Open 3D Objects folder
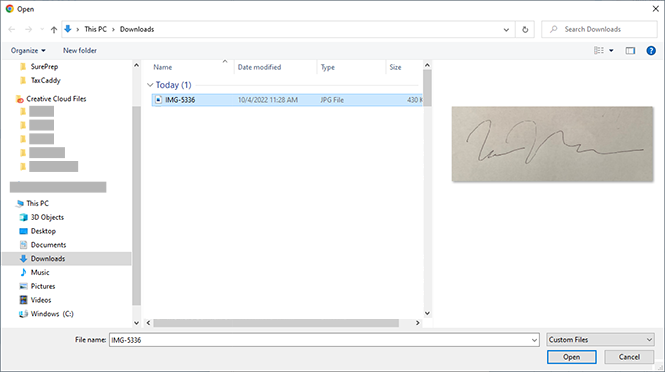 click(x=47, y=217)
